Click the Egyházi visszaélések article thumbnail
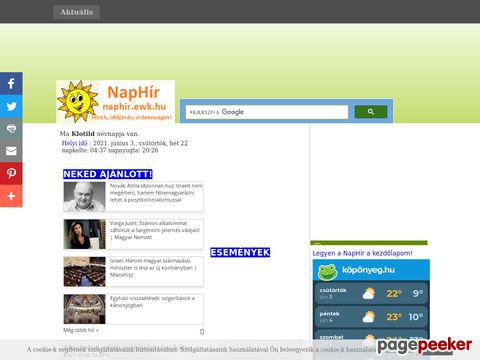 85,309
